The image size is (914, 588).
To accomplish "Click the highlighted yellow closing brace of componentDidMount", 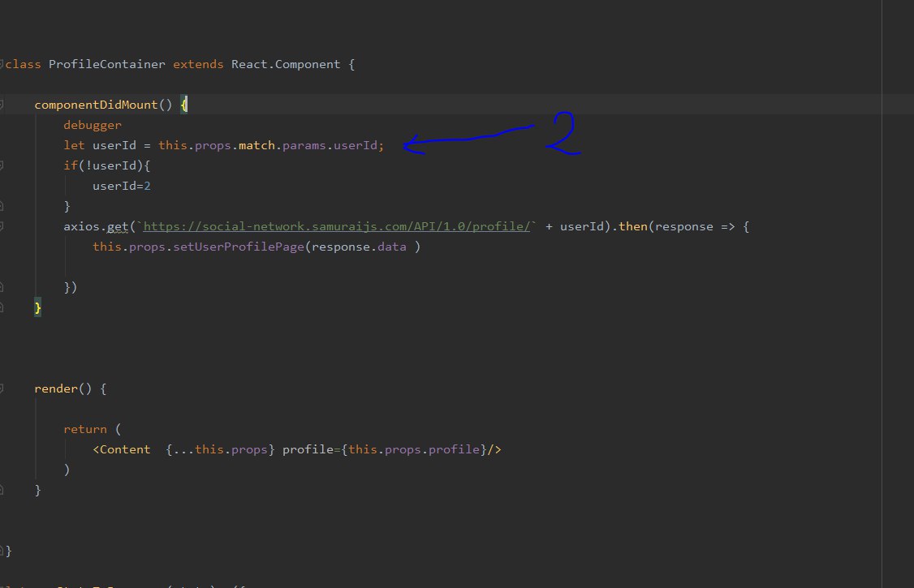I will click(38, 307).
